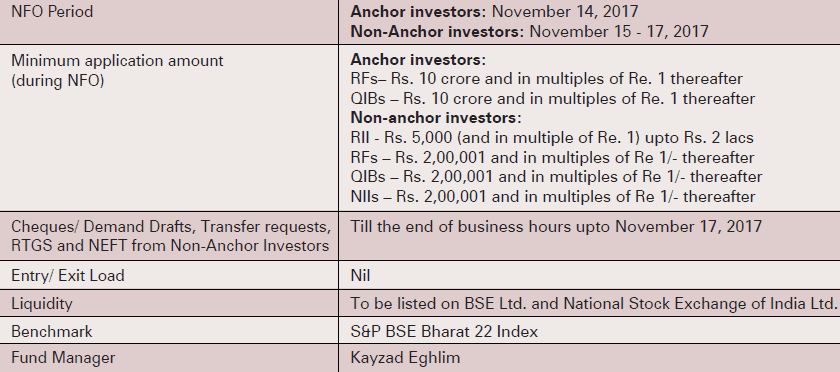Click the Cheques/ Demand Drafts label cell
The height and width of the screenshot is (372, 840).
point(171,236)
